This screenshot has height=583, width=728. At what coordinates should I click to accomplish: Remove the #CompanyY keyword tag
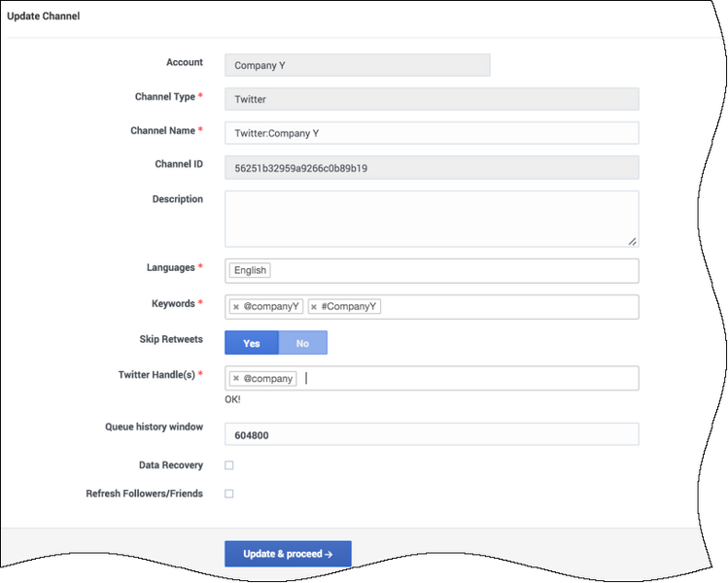pos(314,307)
